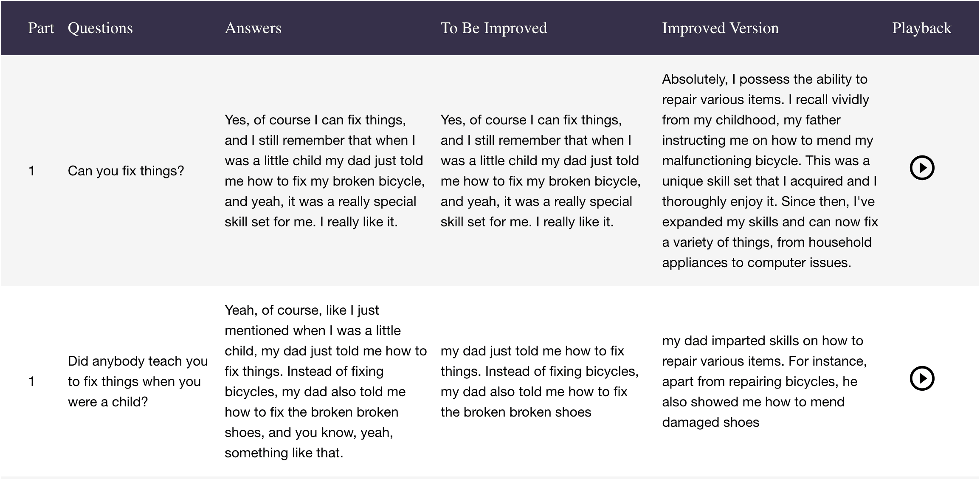Click the improved version starting 'Absolutely, I possess'
The width and height of the screenshot is (980, 479).
coord(769,171)
